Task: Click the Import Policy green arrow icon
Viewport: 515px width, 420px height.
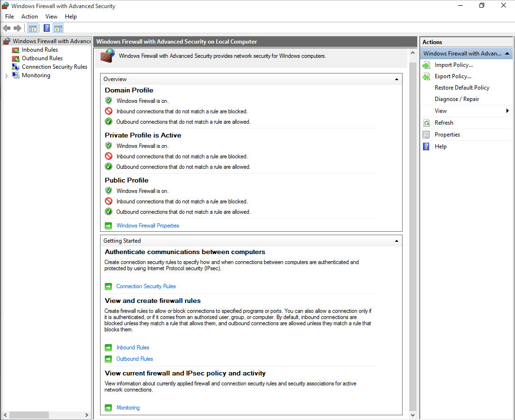Action: [426, 65]
